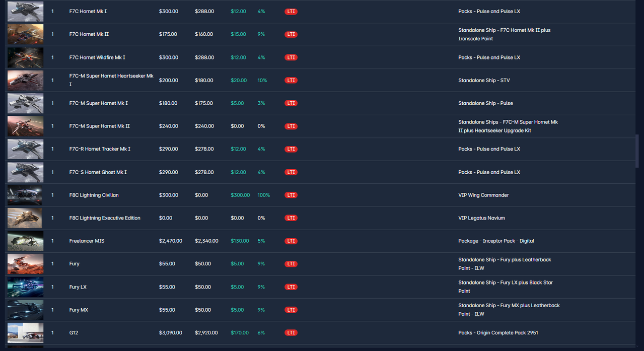The image size is (644, 351).
Task: Click the LTI badge for F7C Hornet Wildfire Mk I
Action: [291, 57]
